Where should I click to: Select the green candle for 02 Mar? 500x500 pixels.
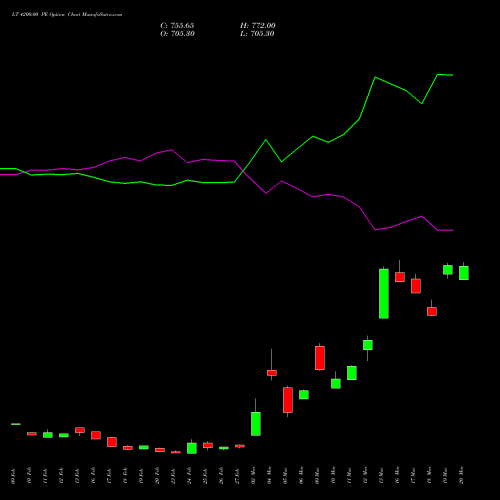click(256, 424)
